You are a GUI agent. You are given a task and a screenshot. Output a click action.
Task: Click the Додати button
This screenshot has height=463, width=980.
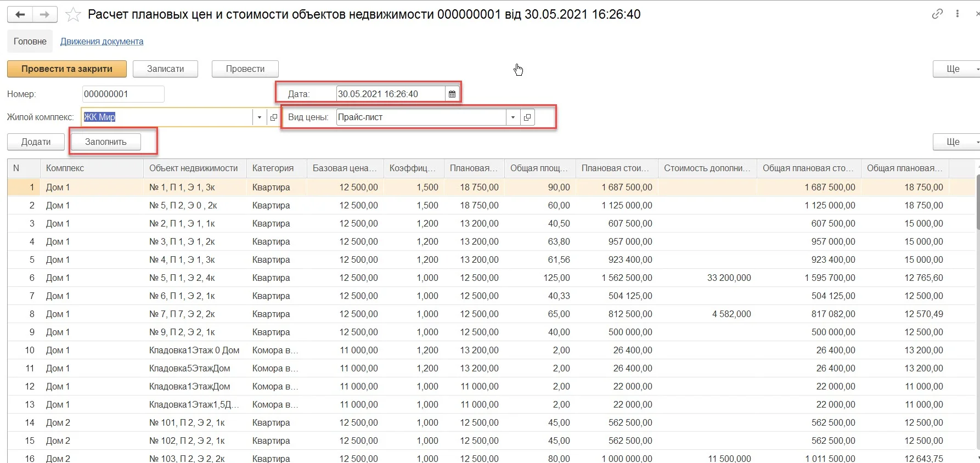pyautogui.click(x=36, y=142)
